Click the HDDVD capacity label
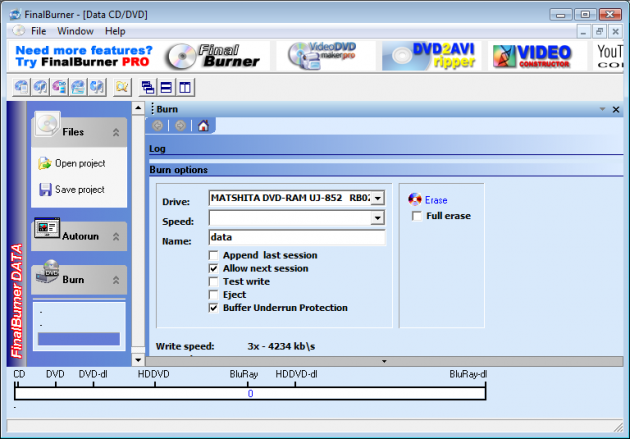The image size is (630, 439). click(153, 374)
